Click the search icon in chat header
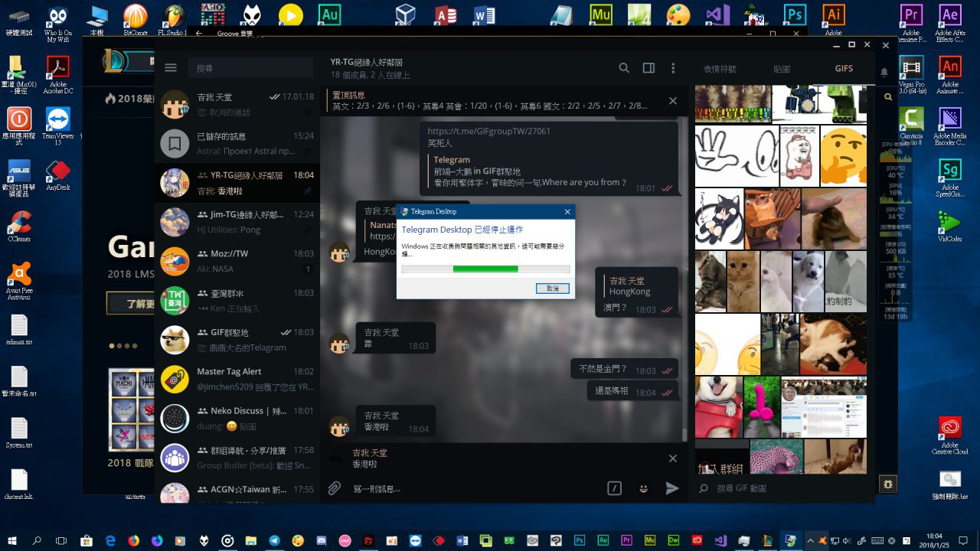 pos(624,68)
